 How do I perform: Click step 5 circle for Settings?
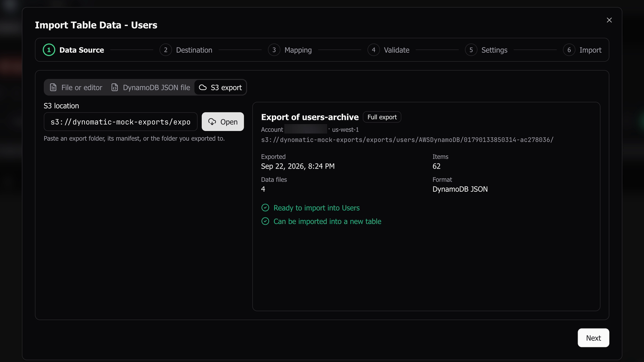point(471,50)
